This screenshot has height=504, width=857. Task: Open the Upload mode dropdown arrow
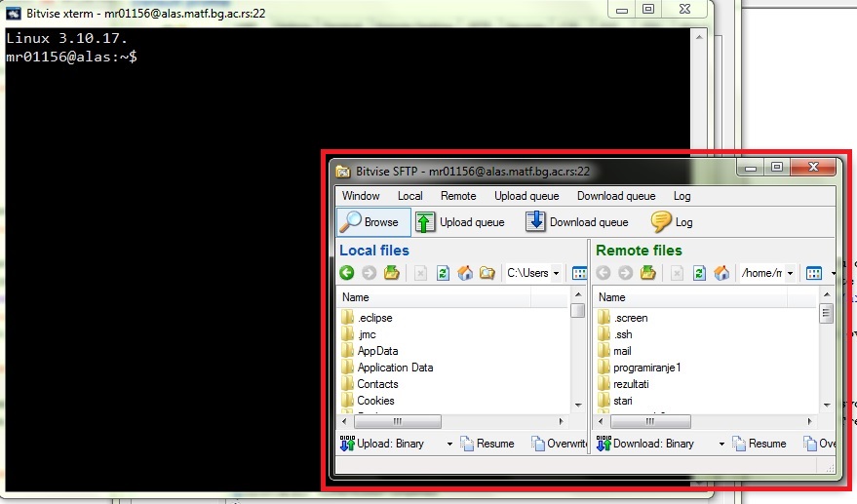click(x=449, y=444)
